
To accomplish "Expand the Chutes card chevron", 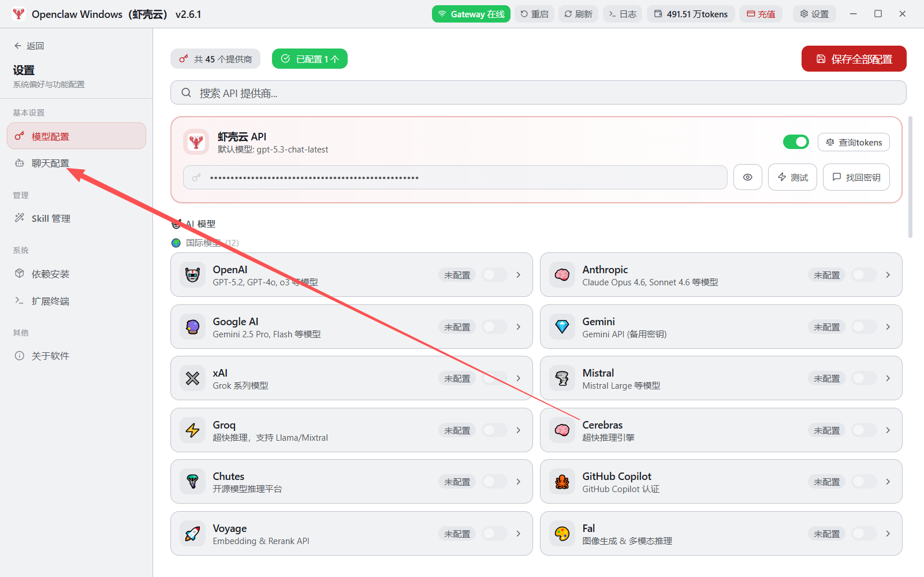I will [x=519, y=482].
